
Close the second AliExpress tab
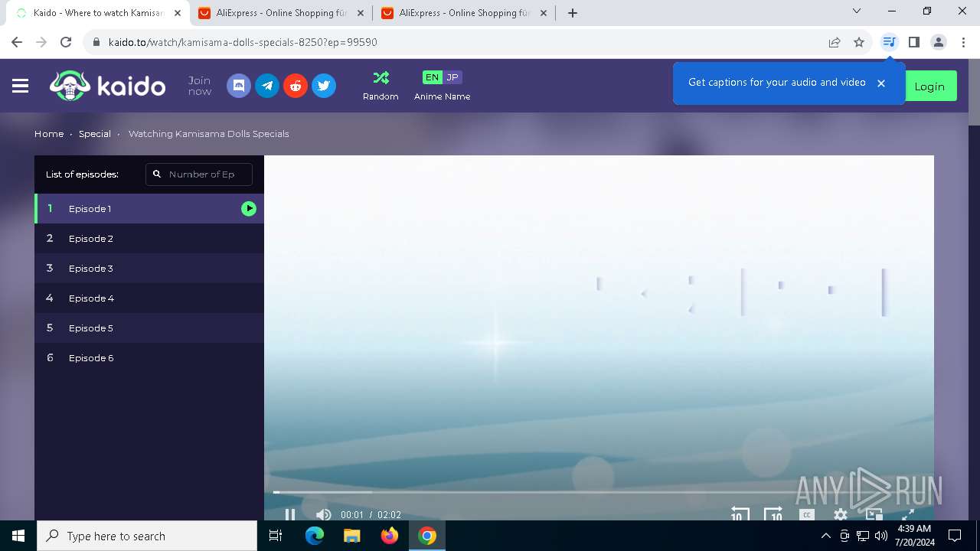543,13
